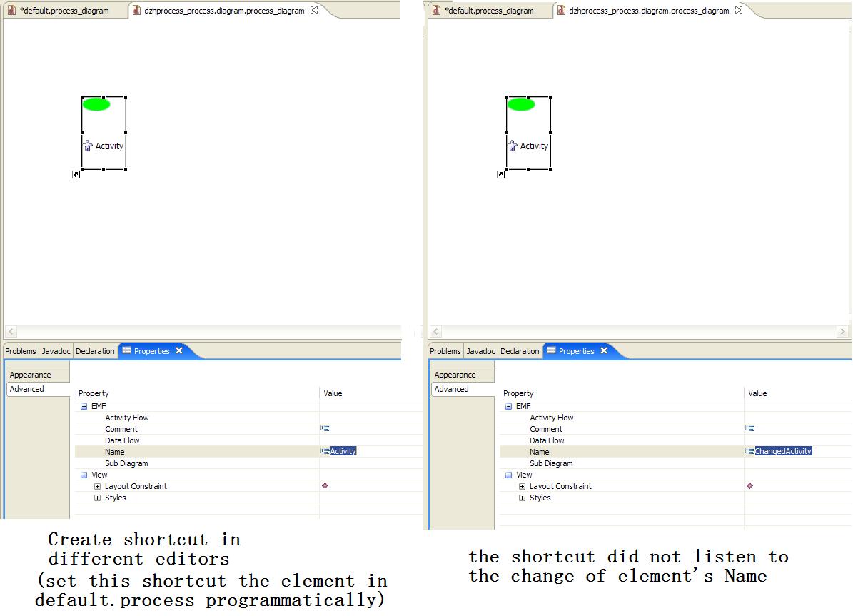853x616 pixels.
Task: Select Name row label in left Properties
Action: pos(115,452)
